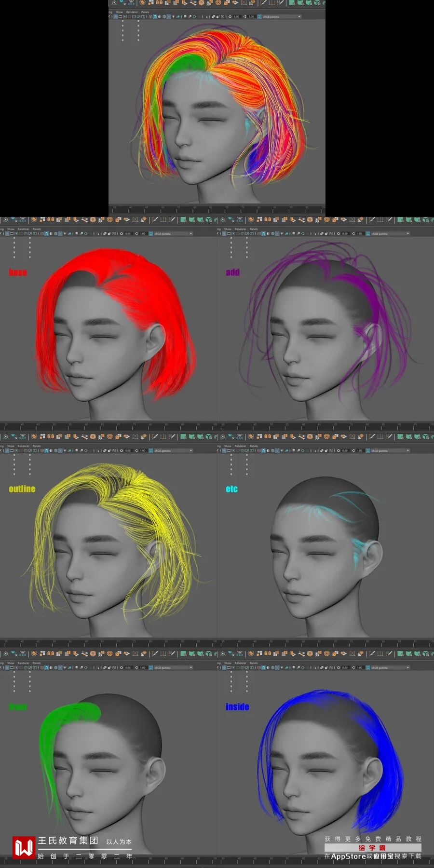Click first green cube shelf icon above top viewport
434x868 pixels.
[x=292, y=2]
